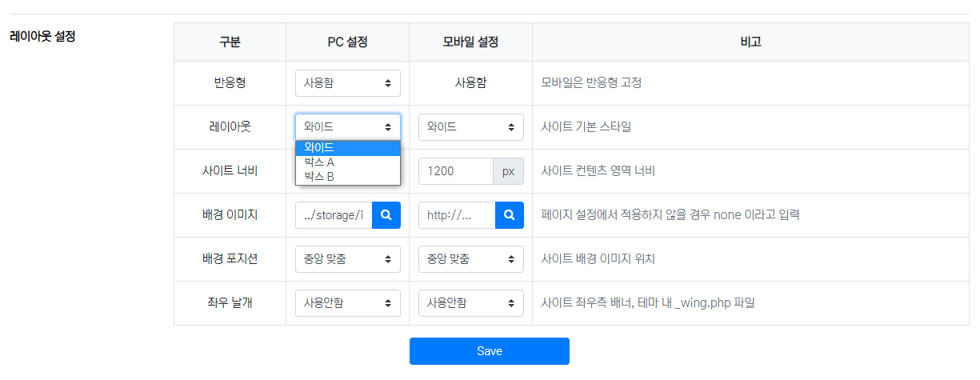Choose 박스 A from the layout list
Image resolution: width=980 pixels, height=380 pixels.
click(347, 162)
